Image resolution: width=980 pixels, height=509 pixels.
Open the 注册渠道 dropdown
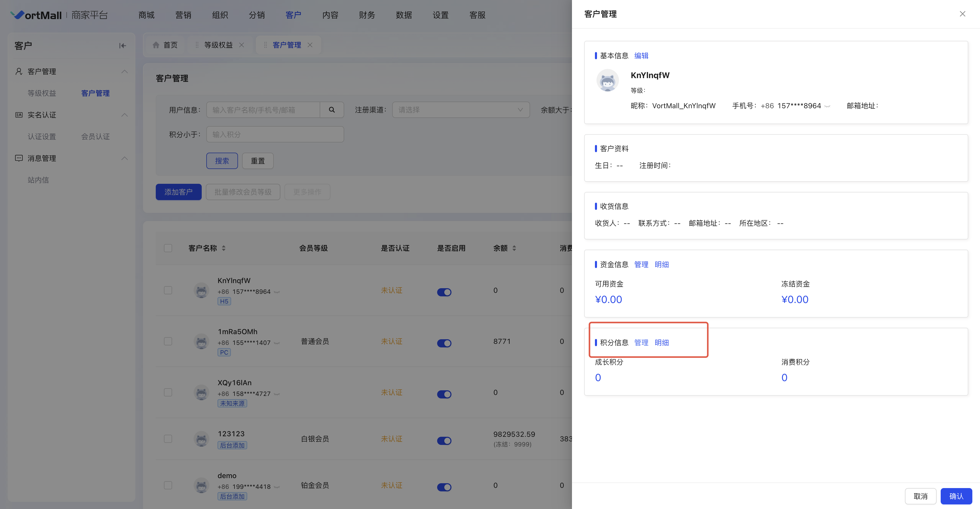461,110
